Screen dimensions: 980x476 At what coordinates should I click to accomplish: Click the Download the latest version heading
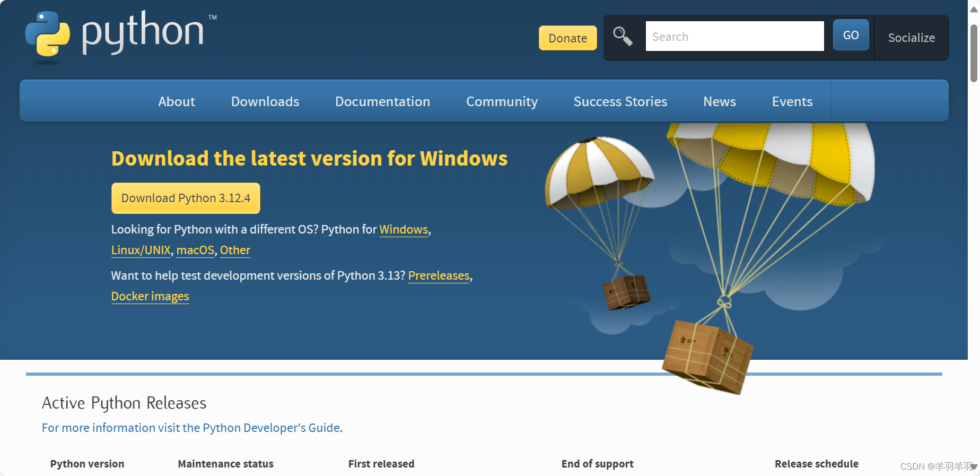tap(309, 159)
